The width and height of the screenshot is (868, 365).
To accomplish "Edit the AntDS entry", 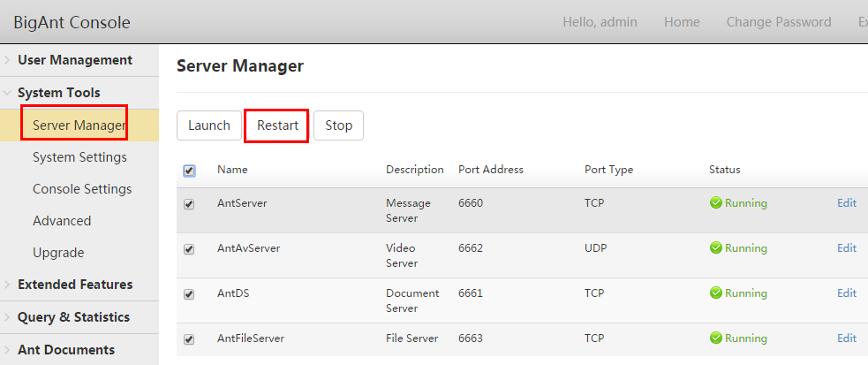I will click(847, 293).
